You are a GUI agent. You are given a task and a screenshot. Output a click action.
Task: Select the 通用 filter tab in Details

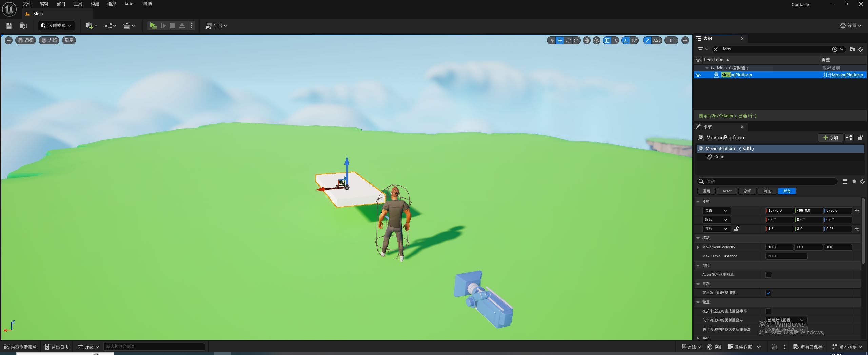pos(707,191)
